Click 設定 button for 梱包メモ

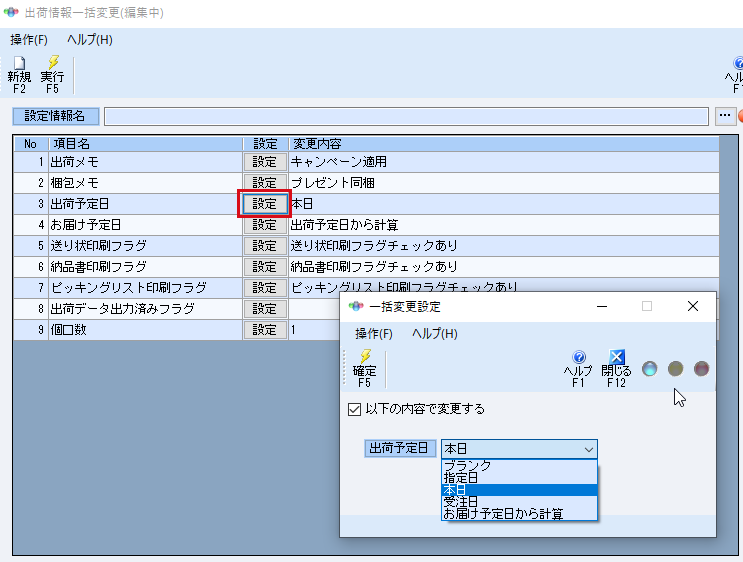pyautogui.click(x=264, y=183)
